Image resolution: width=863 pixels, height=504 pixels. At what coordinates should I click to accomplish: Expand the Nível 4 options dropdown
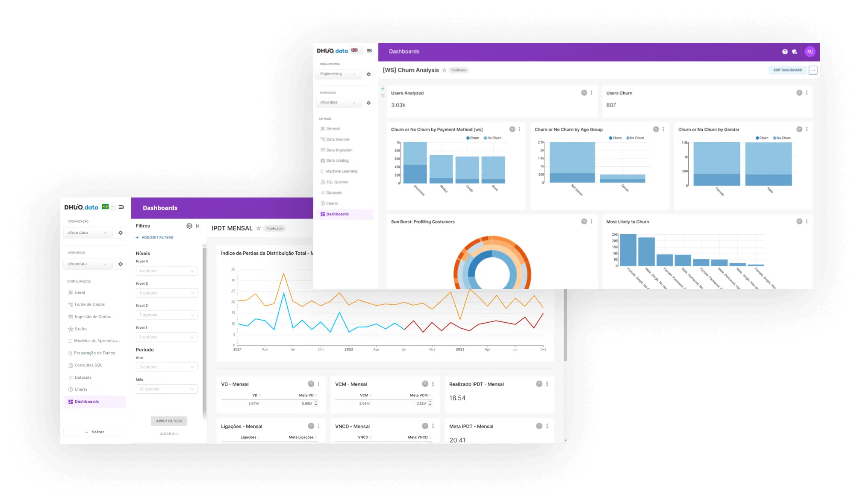tap(167, 271)
